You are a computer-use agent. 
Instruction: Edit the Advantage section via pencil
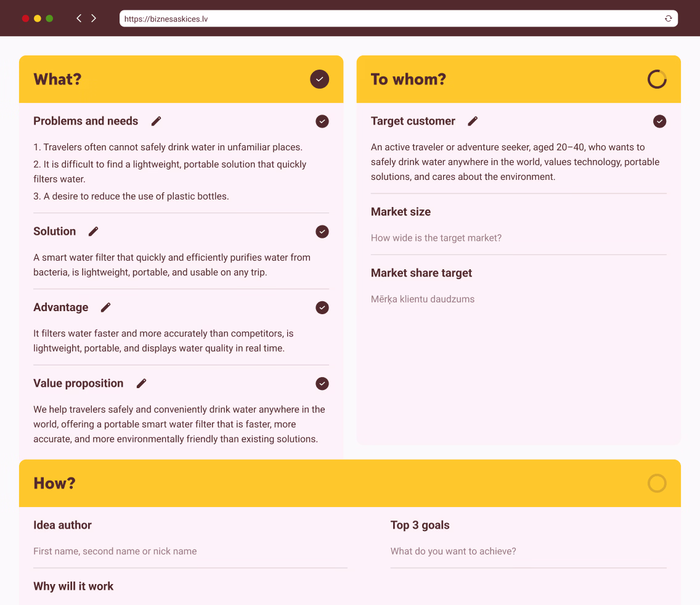105,307
